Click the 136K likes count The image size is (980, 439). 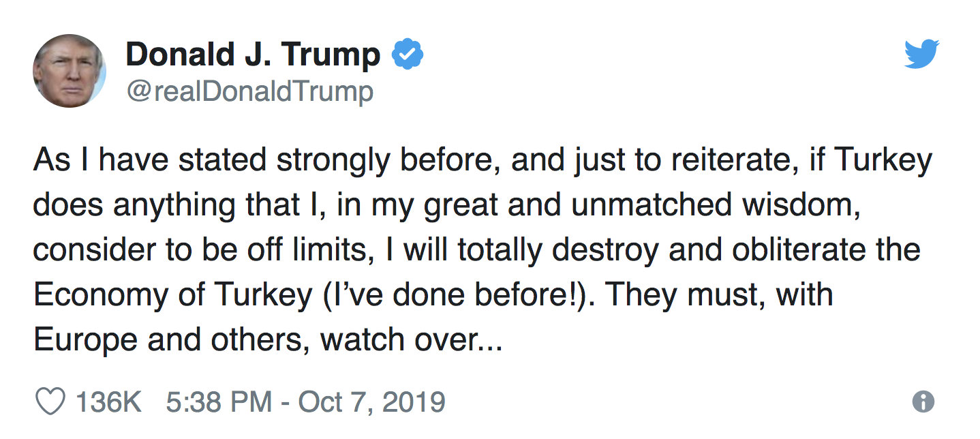[x=108, y=402]
